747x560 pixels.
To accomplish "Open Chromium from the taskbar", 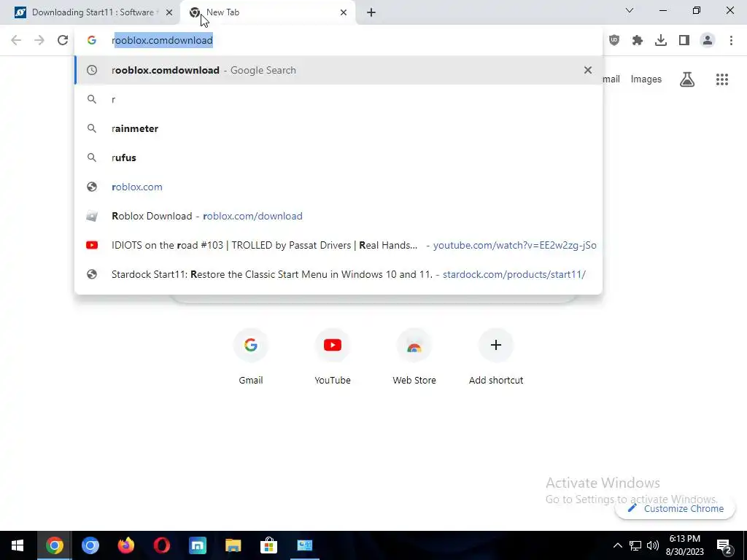I will (90, 545).
